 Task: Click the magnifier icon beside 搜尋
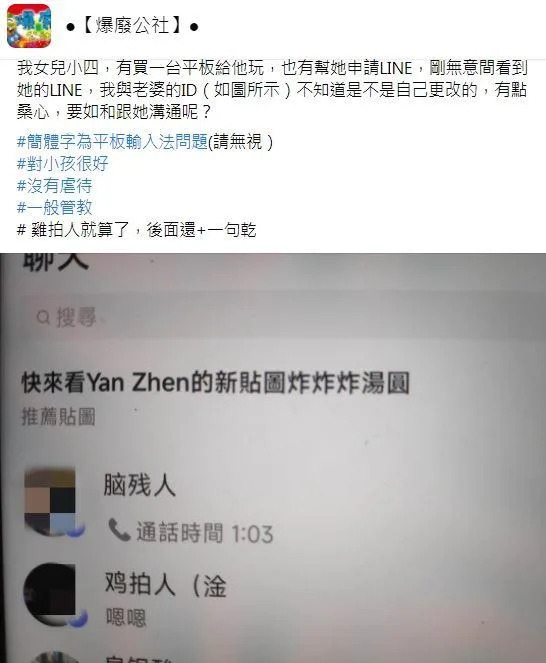44,317
